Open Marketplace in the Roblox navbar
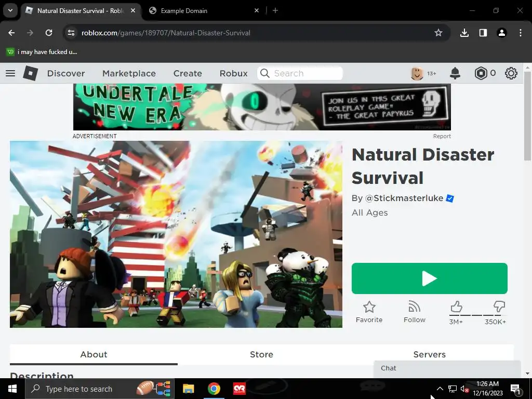 (x=129, y=73)
